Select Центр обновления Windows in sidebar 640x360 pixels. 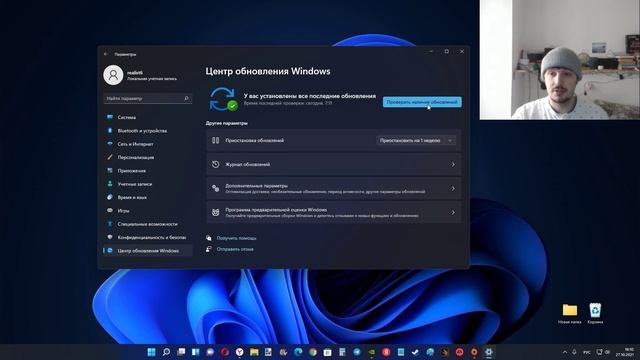147,251
